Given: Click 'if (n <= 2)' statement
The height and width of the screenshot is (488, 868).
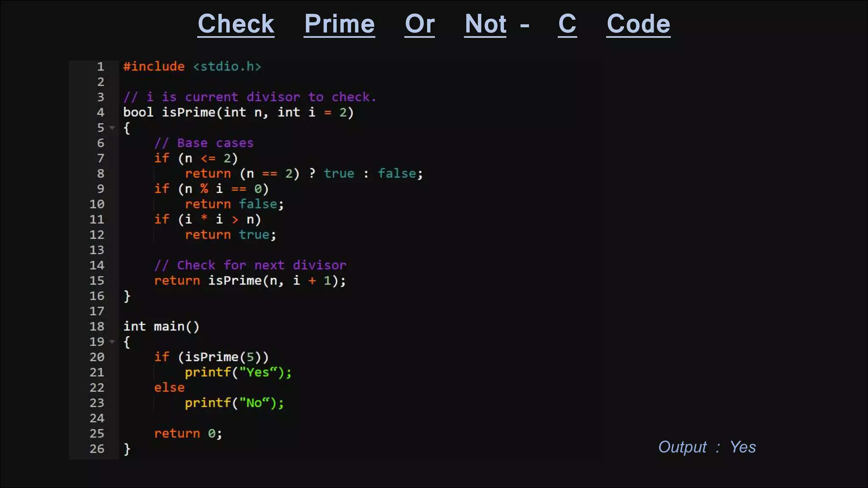Looking at the screenshot, I should pos(196,158).
